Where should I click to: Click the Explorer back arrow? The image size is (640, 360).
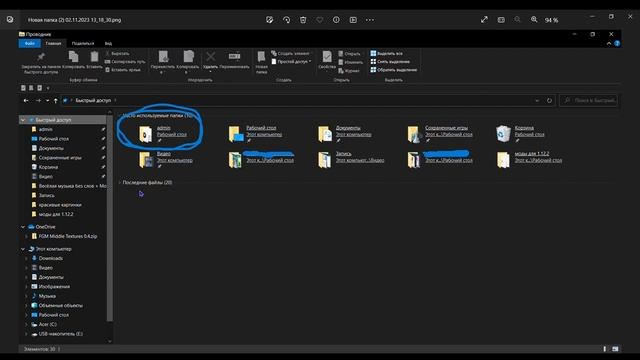pyautogui.click(x=26, y=100)
